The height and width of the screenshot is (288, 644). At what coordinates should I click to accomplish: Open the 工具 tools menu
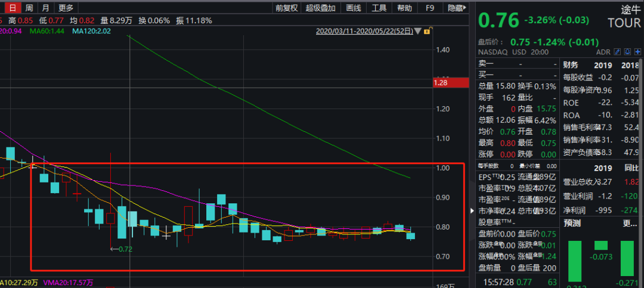379,8
